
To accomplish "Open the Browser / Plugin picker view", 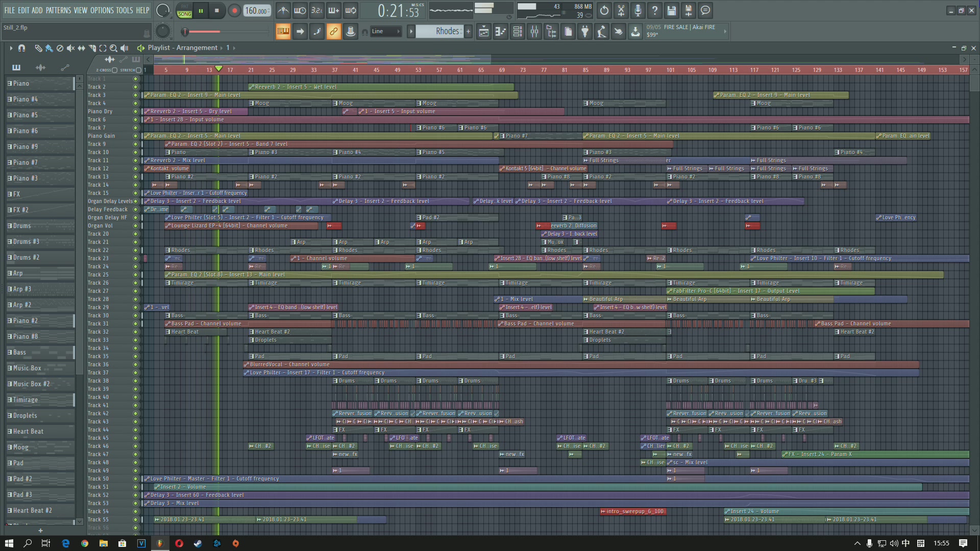I will point(551,32).
